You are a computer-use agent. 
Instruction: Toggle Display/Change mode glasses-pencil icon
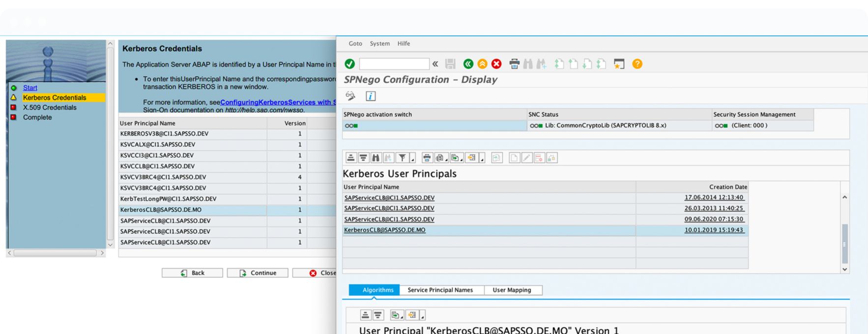tap(350, 96)
